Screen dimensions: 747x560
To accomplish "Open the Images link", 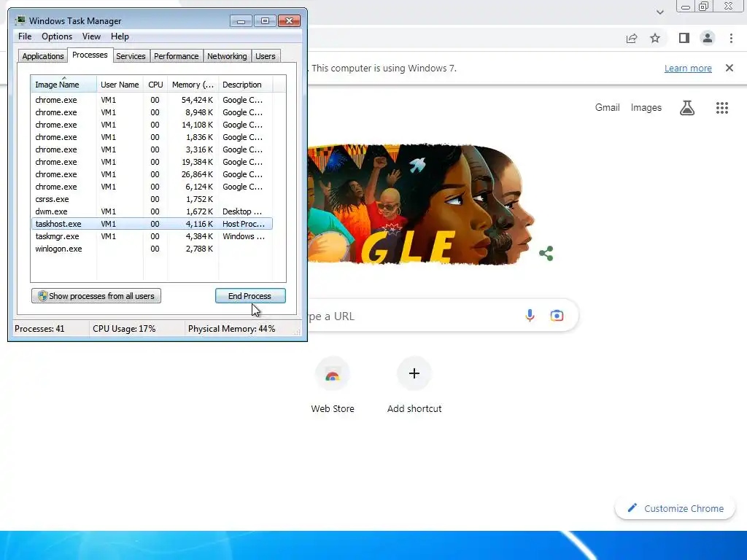I will point(646,108).
